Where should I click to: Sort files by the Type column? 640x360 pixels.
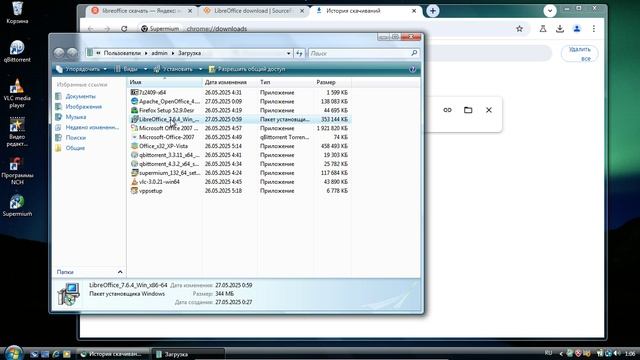coord(285,82)
